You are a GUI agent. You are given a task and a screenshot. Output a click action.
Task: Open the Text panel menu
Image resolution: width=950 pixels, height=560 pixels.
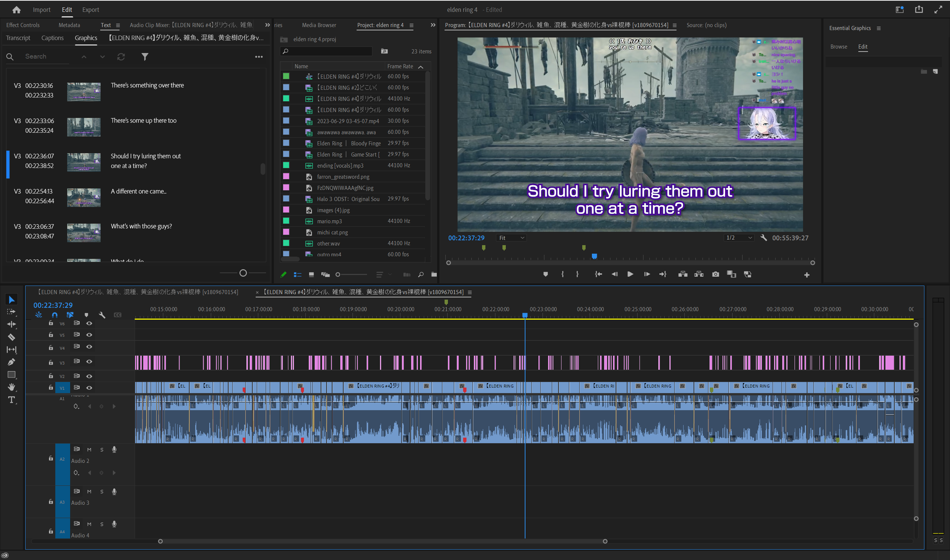pos(118,25)
